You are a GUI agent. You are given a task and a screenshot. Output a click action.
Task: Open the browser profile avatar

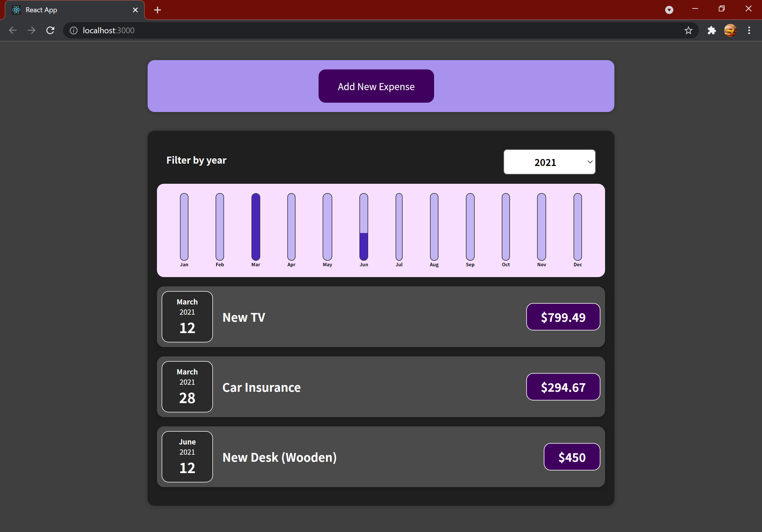coord(730,30)
